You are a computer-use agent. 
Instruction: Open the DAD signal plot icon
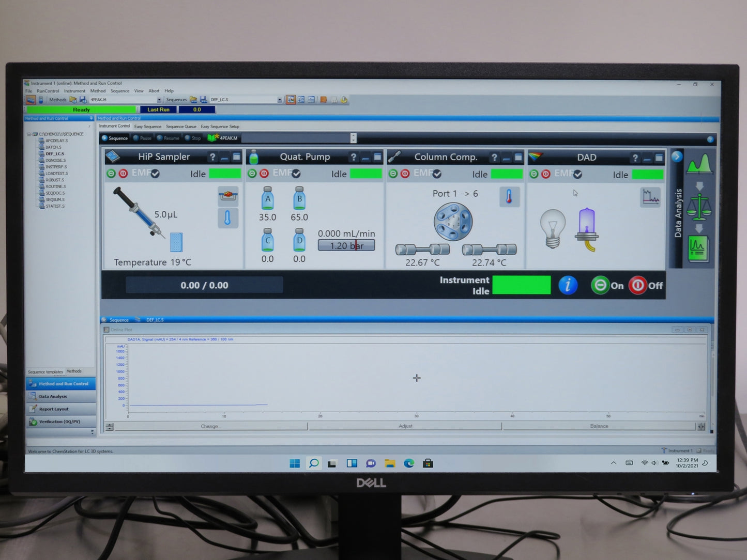(x=650, y=197)
